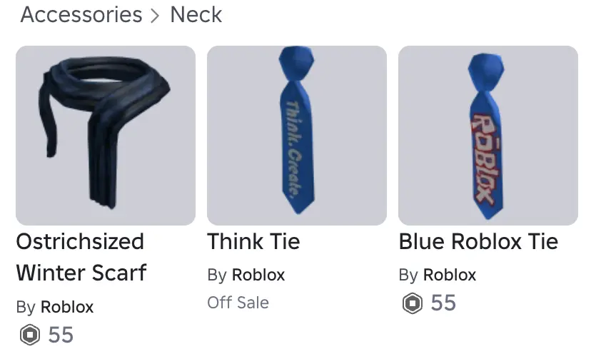Click the Blue Roblox Tie item title

coord(478,241)
